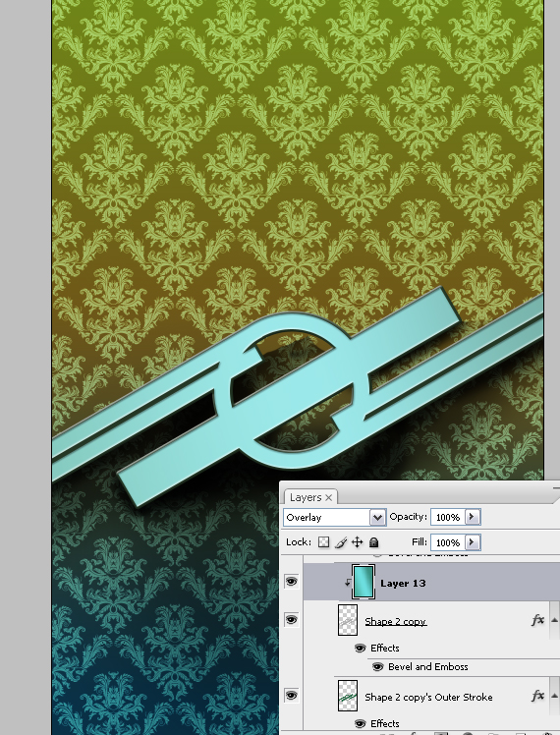
Task: Click the fx icon on Shape 2 copy
Action: [537, 620]
